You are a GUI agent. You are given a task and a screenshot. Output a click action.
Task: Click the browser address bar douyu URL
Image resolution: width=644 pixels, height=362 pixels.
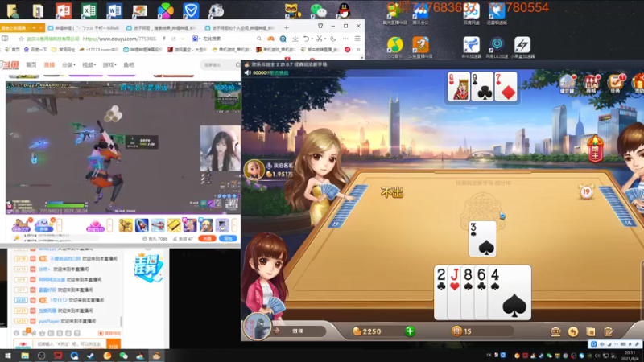click(x=119, y=39)
